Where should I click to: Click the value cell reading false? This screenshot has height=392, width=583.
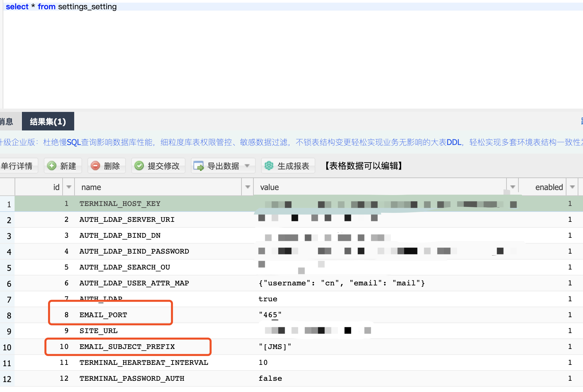(270, 378)
